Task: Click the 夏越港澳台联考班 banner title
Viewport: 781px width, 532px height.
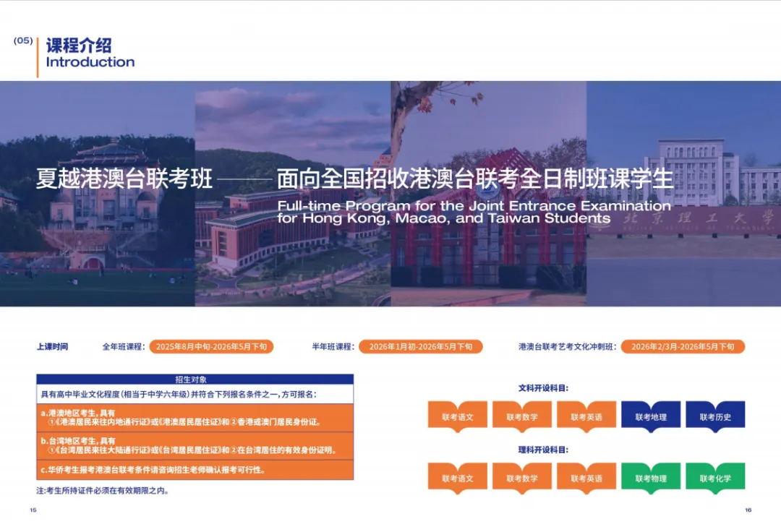Action: pos(124,179)
